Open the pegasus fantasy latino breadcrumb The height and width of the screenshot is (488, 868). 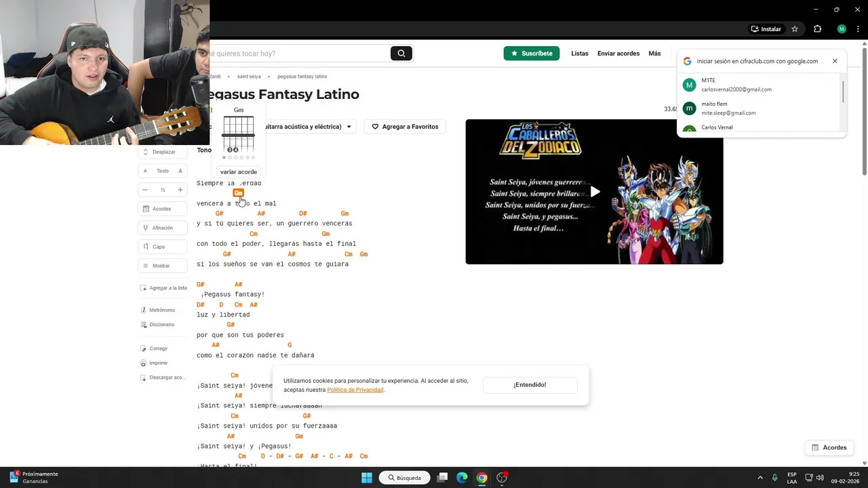point(302,77)
